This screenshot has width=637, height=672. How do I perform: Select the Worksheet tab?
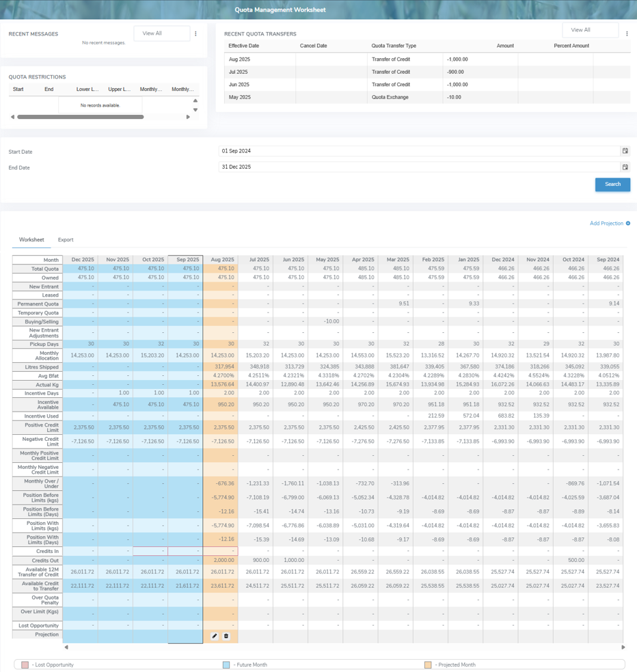(31, 240)
